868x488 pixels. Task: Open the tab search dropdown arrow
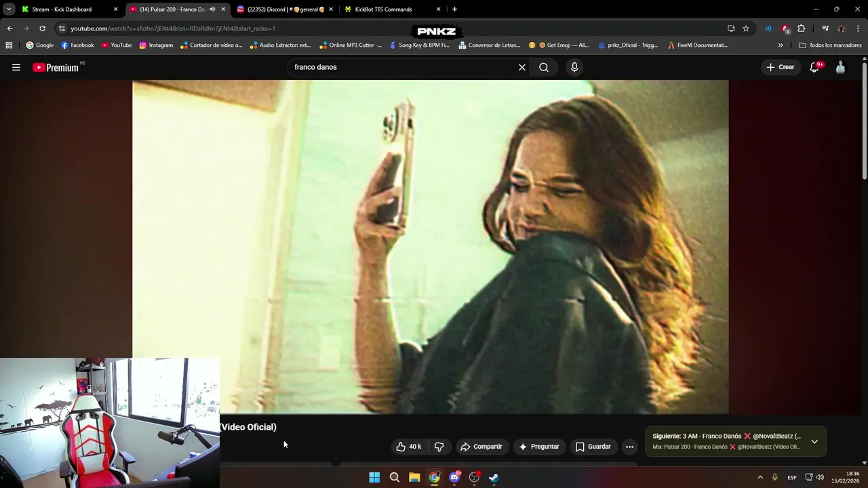[8, 9]
